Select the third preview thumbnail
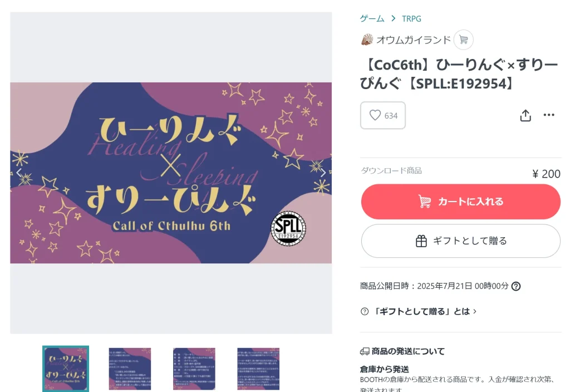Image resolution: width=570 pixels, height=392 pixels. tap(194, 369)
